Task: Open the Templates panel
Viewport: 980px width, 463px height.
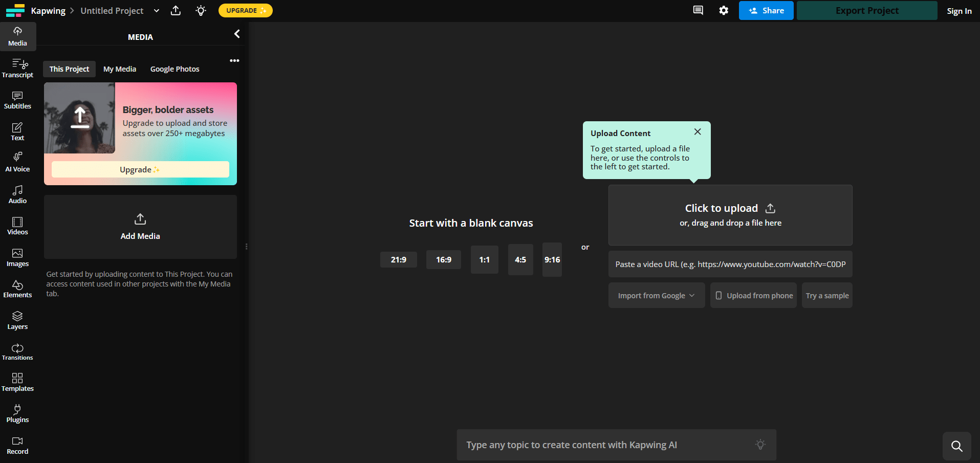Action: point(17,382)
